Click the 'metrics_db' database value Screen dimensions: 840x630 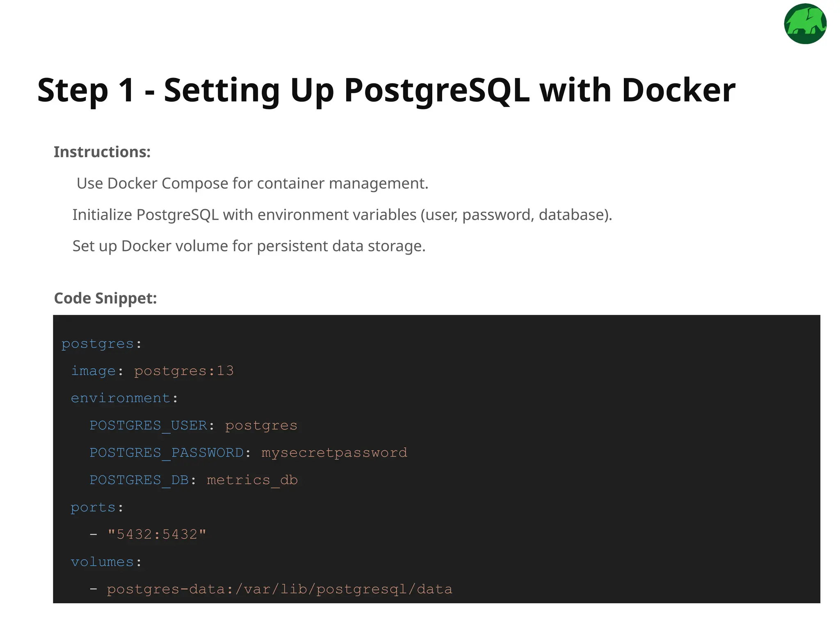click(252, 480)
